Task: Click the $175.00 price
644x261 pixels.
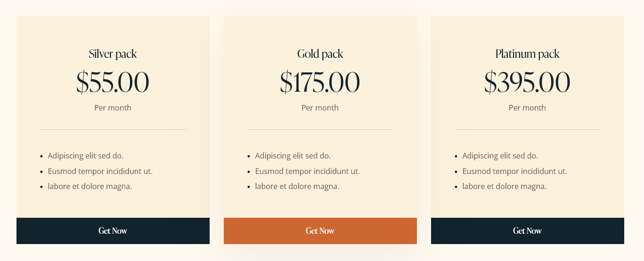Action: [x=320, y=82]
